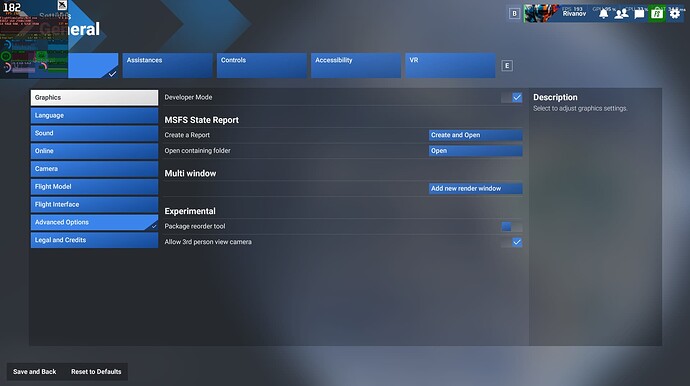Click Save and Back
The height and width of the screenshot is (386, 690).
click(35, 372)
